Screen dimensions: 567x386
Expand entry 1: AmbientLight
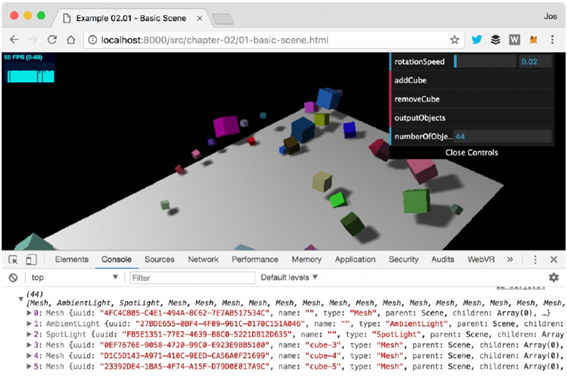tap(29, 324)
